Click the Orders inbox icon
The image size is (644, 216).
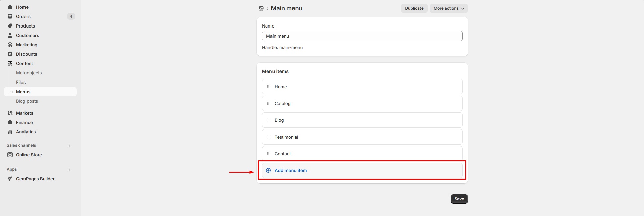coord(10,16)
